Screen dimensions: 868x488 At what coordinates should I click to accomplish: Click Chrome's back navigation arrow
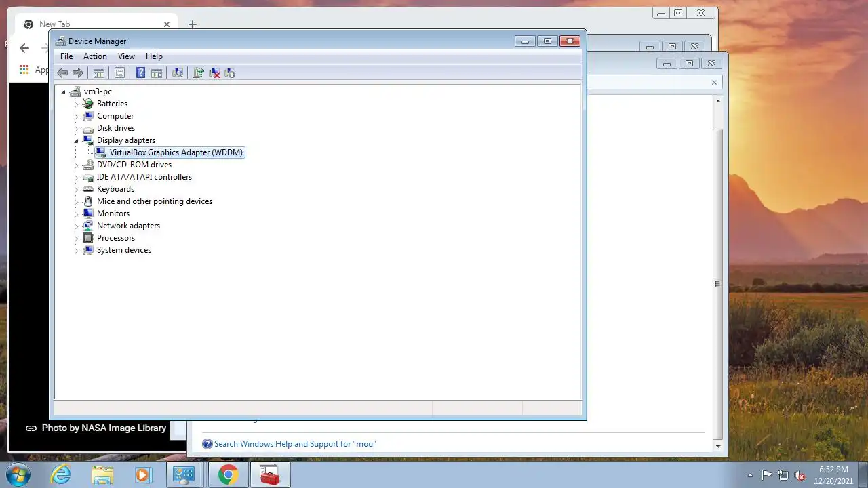coord(24,47)
